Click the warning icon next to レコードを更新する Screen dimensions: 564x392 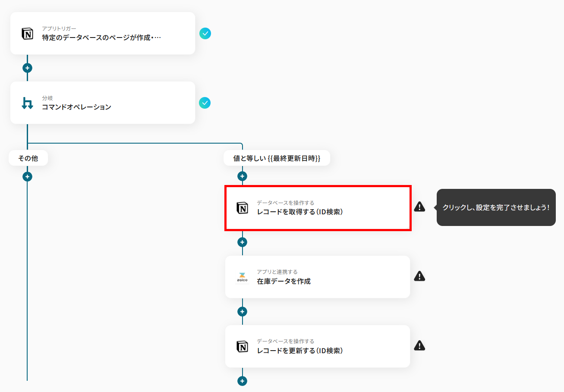tap(419, 345)
